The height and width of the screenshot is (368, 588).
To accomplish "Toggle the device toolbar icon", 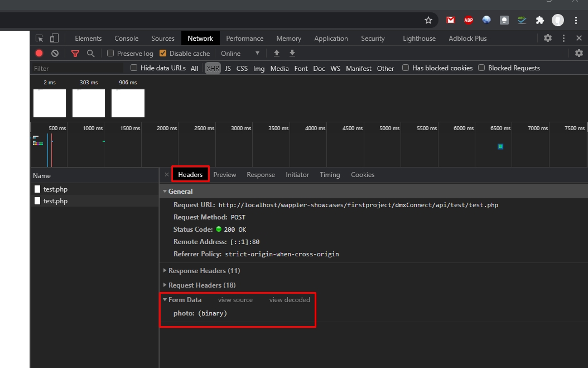I will pos(54,39).
